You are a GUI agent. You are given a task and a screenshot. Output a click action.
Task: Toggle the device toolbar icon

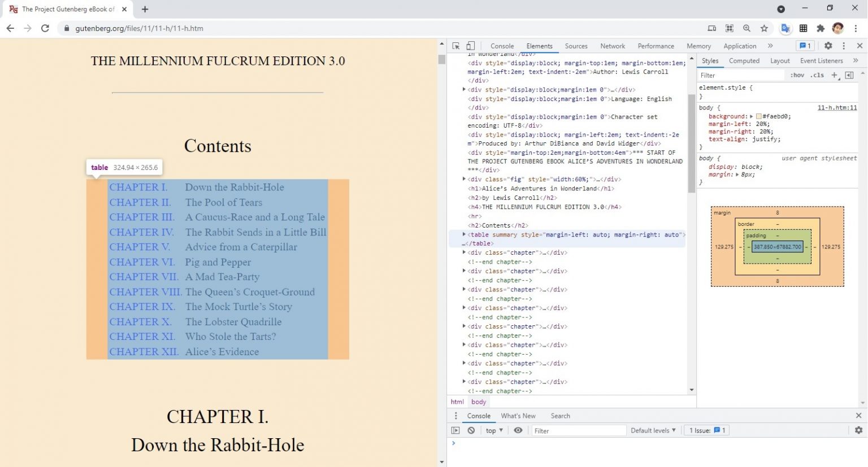point(470,46)
